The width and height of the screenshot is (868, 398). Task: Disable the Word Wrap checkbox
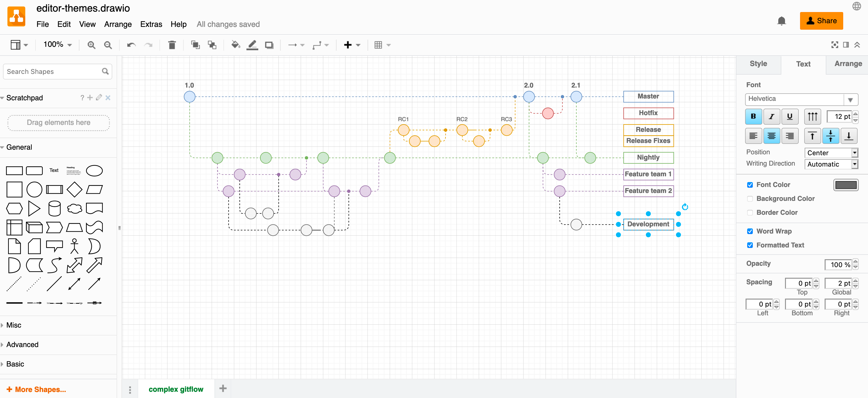(750, 231)
